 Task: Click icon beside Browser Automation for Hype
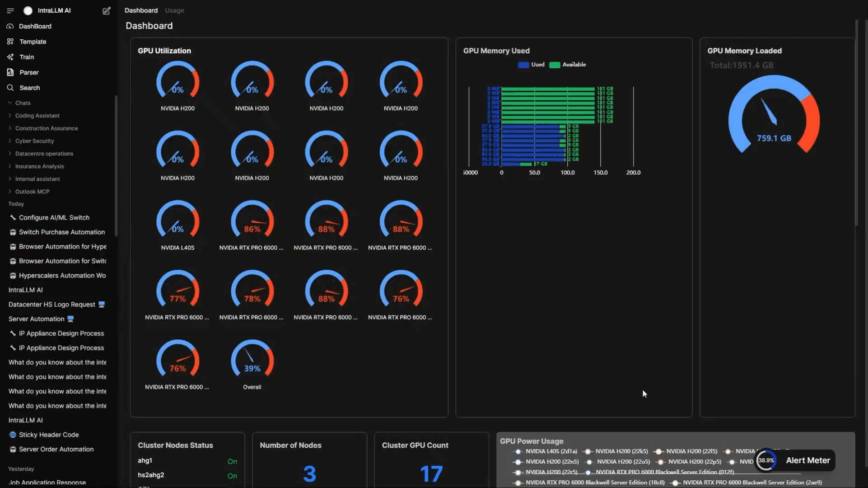pyautogui.click(x=13, y=247)
